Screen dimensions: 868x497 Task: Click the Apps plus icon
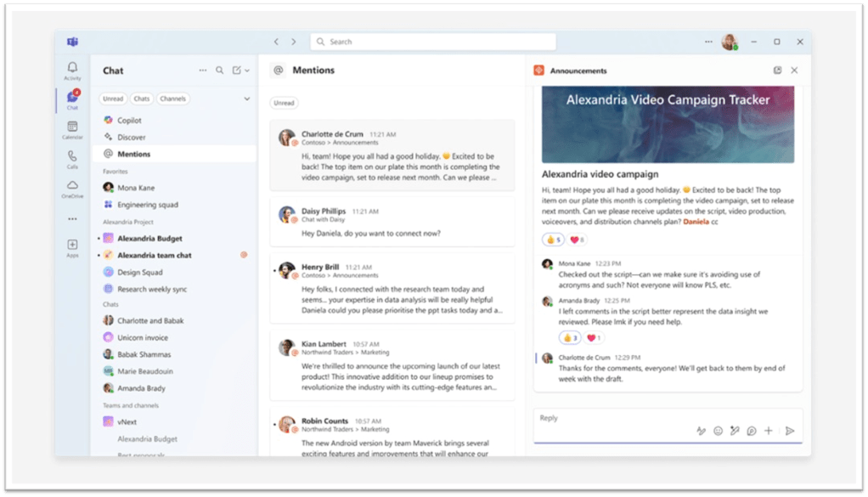[x=72, y=246]
